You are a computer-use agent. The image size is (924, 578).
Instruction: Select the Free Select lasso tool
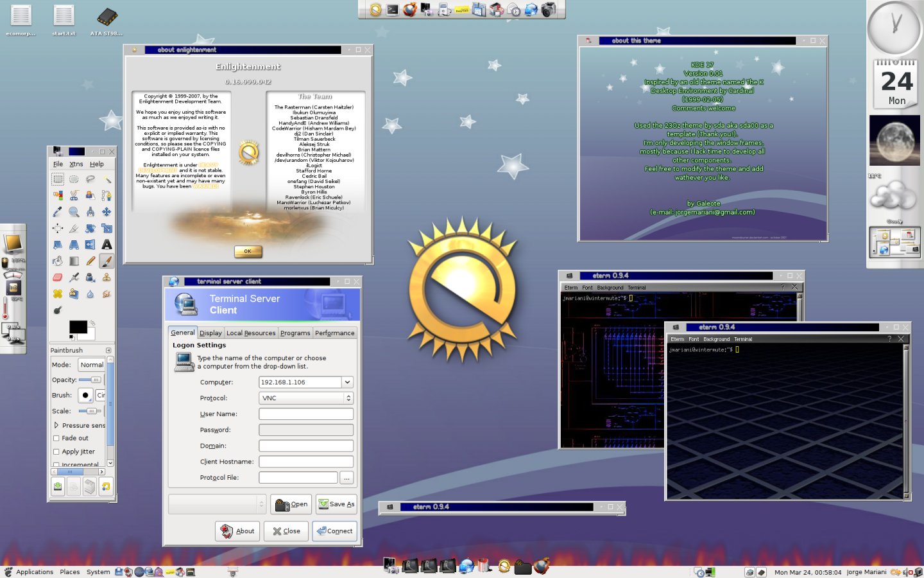(x=90, y=179)
